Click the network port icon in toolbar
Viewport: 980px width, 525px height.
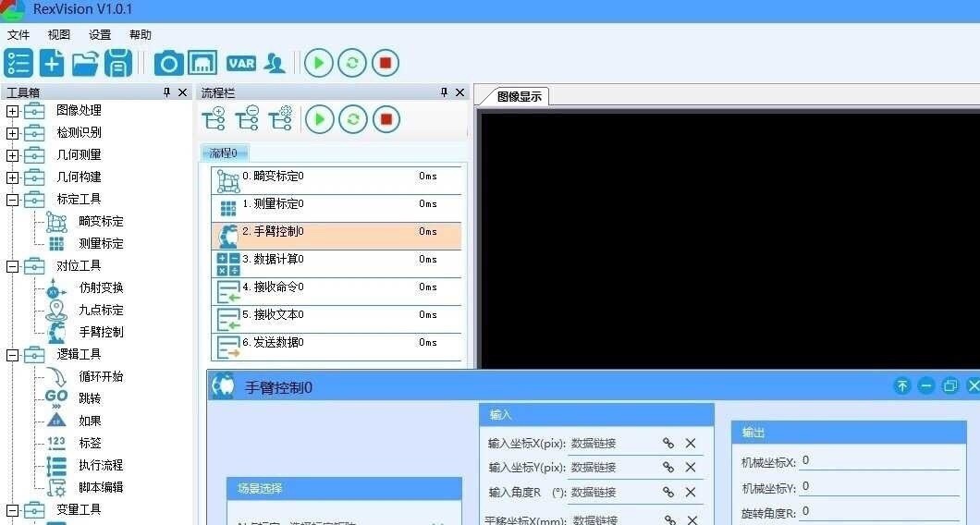click(x=202, y=63)
